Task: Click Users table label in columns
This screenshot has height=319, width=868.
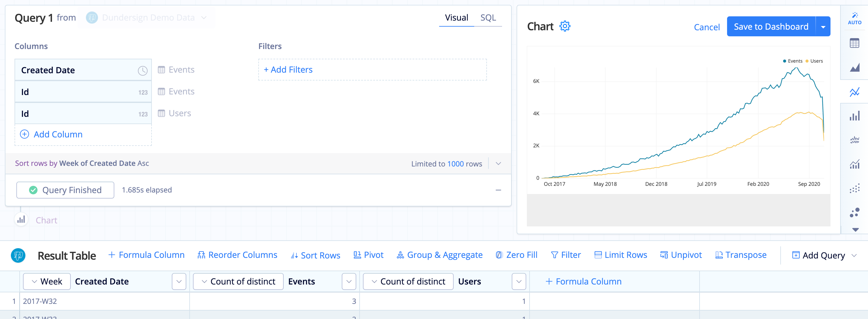Action: click(x=175, y=113)
